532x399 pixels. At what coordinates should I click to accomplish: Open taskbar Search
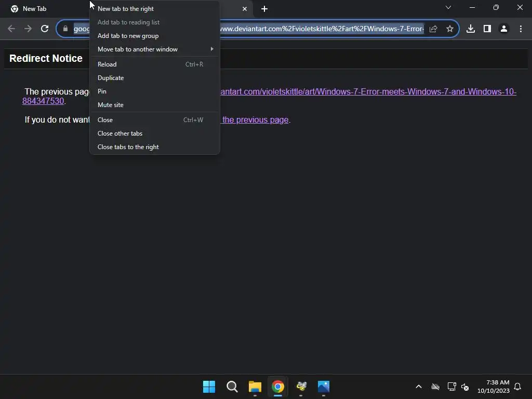[232, 387]
